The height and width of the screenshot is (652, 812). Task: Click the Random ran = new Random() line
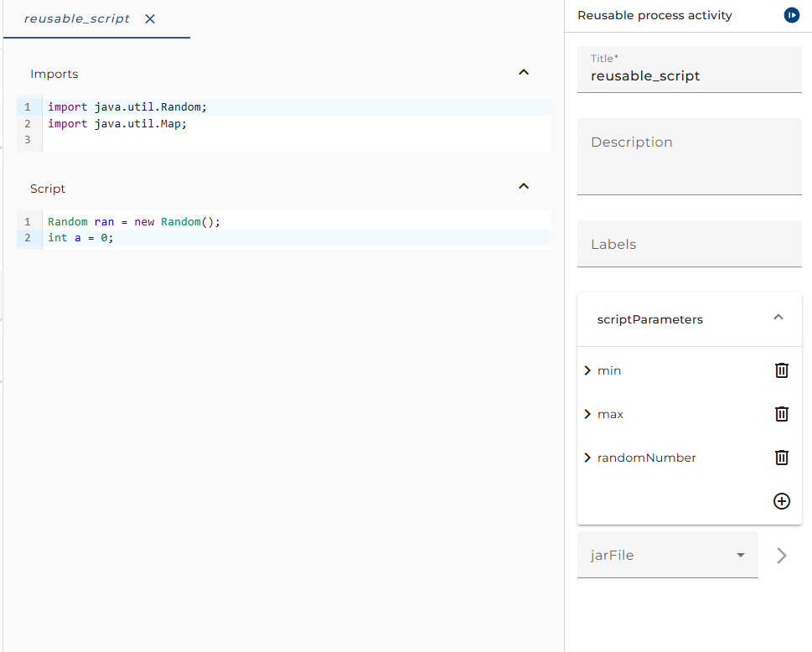[x=296, y=221]
